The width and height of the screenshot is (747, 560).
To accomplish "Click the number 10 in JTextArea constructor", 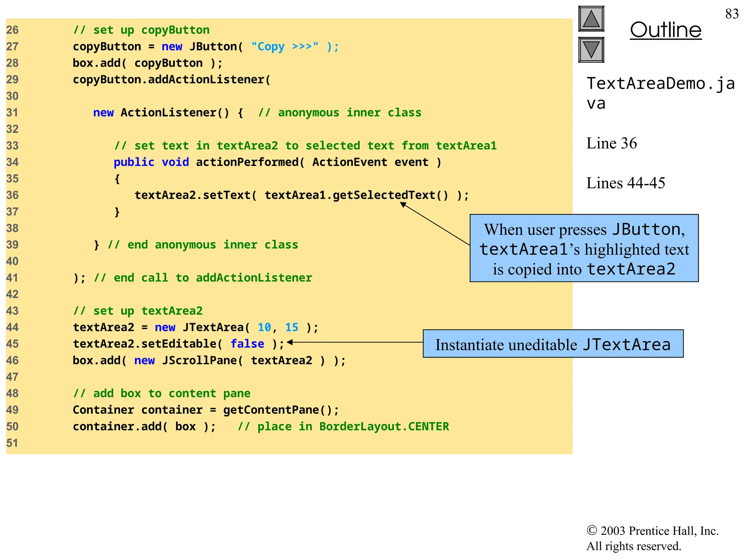I will [x=264, y=327].
